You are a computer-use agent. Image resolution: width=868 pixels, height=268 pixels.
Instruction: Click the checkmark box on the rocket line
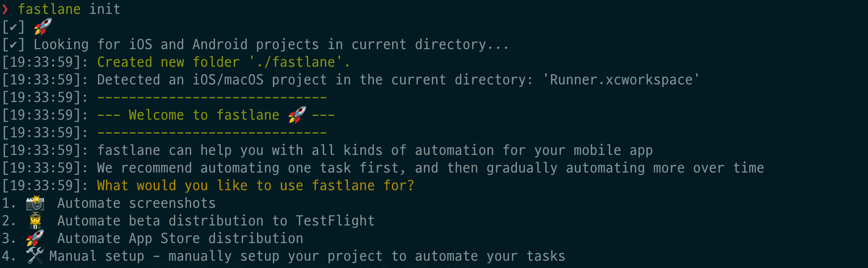point(13,27)
